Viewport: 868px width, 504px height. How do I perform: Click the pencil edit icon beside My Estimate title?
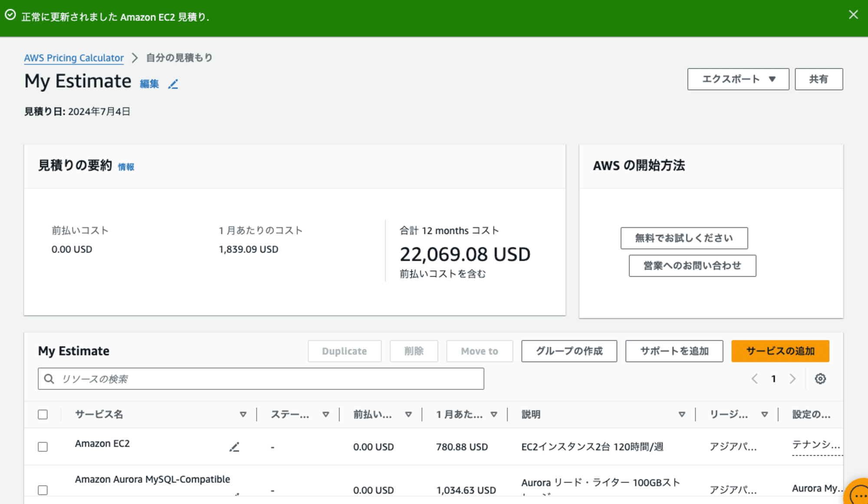(173, 84)
